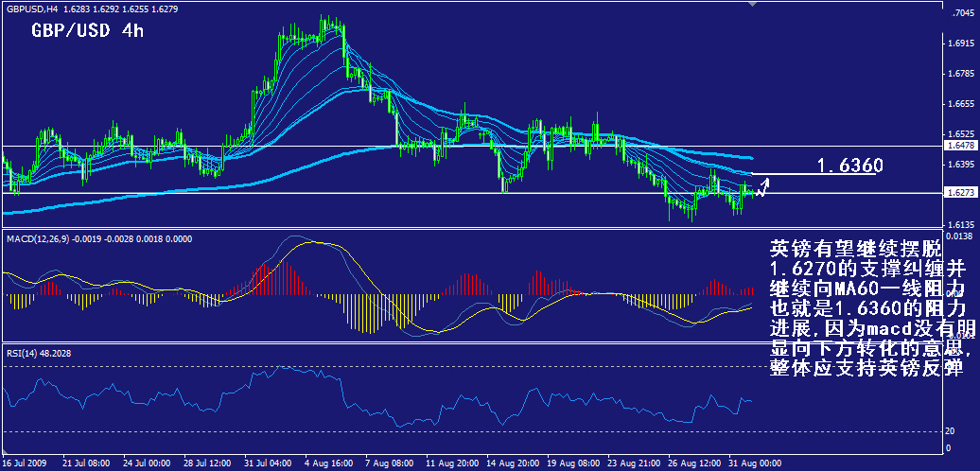980x472 pixels.
Task: Click the '21 Jul 08:00' time label
Action: tap(86, 463)
